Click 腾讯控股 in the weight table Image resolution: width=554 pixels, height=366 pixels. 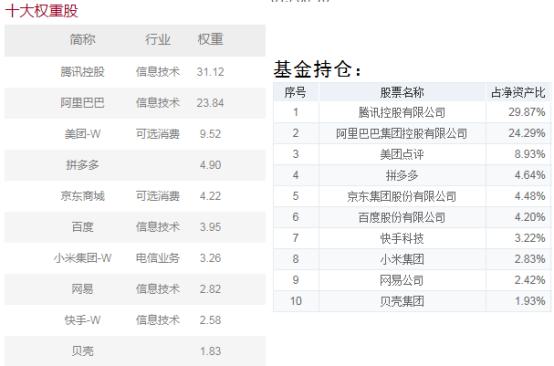pyautogui.click(x=82, y=72)
